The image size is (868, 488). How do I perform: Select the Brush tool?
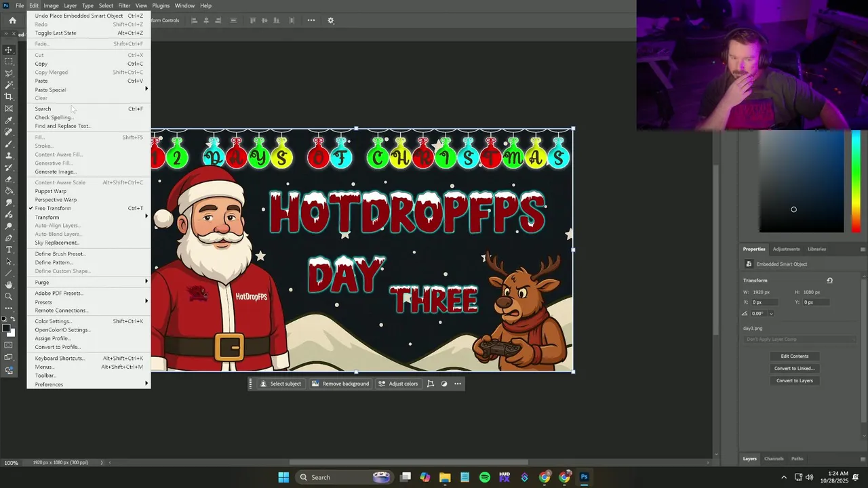click(x=9, y=144)
